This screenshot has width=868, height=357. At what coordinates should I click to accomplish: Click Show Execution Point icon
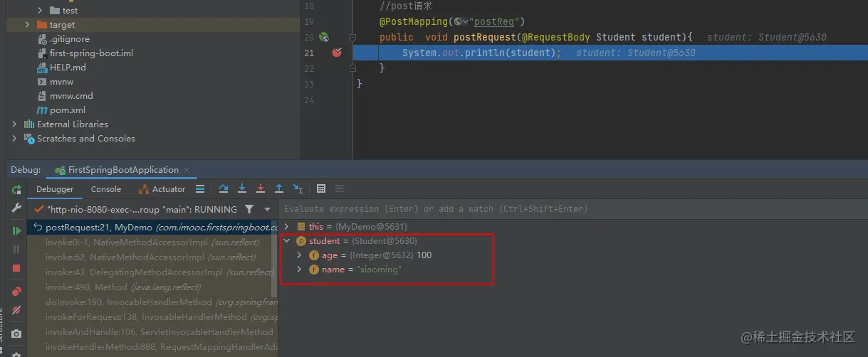point(200,189)
